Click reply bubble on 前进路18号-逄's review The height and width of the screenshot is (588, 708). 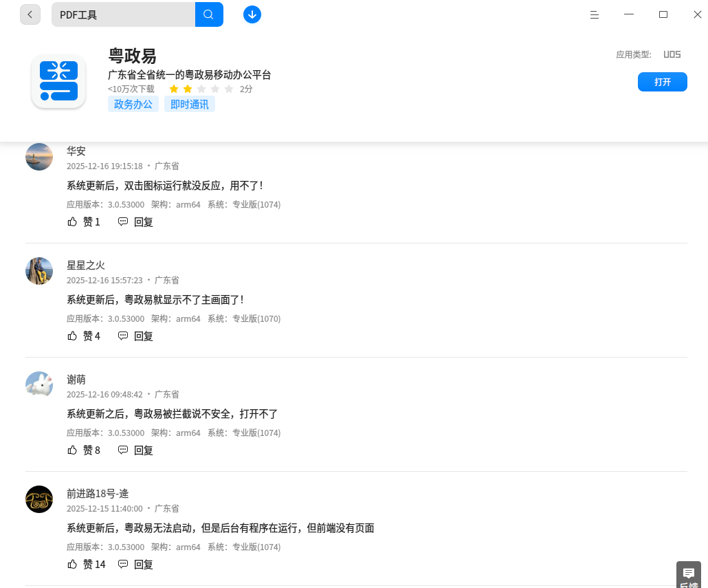(123, 565)
